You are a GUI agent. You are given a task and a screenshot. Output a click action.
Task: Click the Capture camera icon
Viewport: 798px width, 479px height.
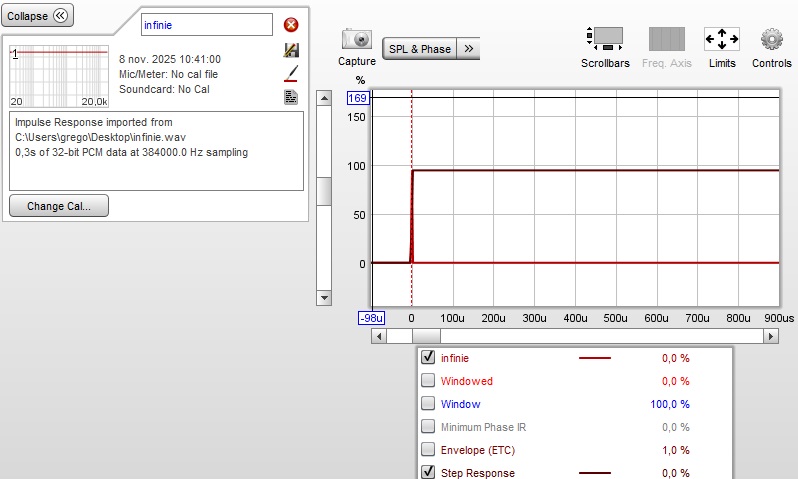click(356, 39)
